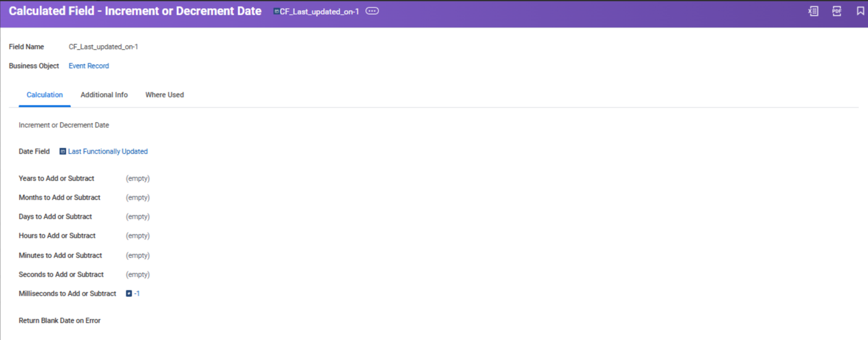This screenshot has width=868, height=340.
Task: Click (empty) value for Days row
Action: (x=138, y=216)
